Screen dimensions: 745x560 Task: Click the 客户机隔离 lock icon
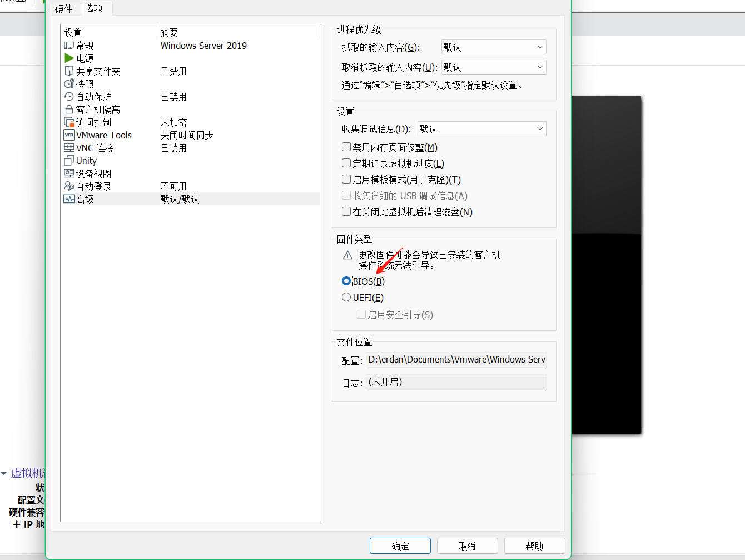point(69,110)
